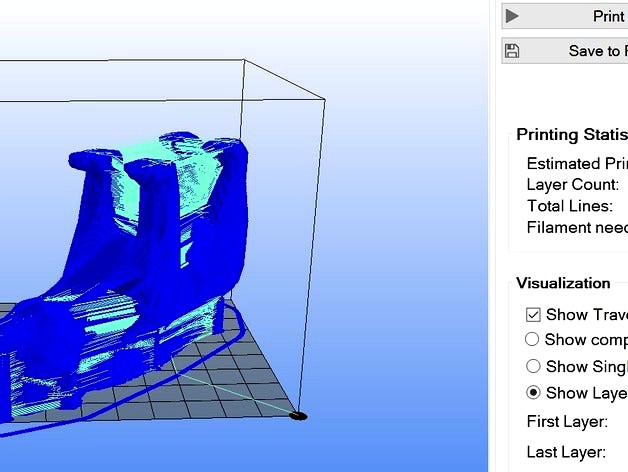The image size is (628, 472).
Task: Click the Filament needed statistic
Action: tap(577, 227)
